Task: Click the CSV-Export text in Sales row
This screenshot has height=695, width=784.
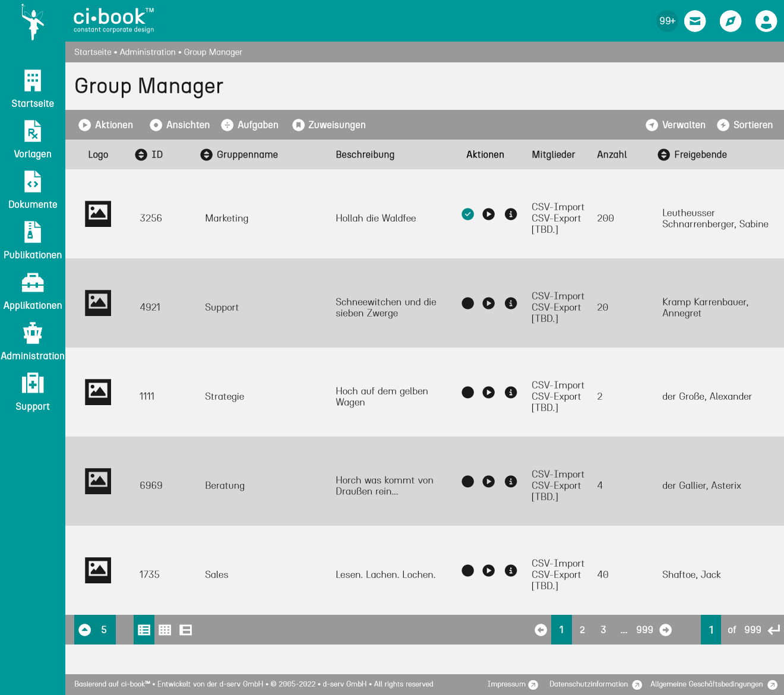Action: (x=556, y=574)
